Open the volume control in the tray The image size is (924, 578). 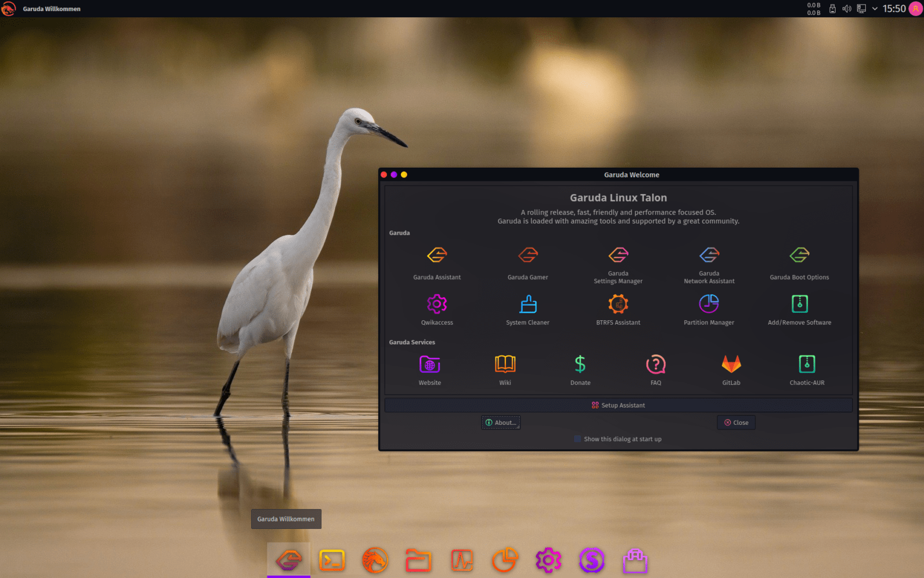(847, 9)
